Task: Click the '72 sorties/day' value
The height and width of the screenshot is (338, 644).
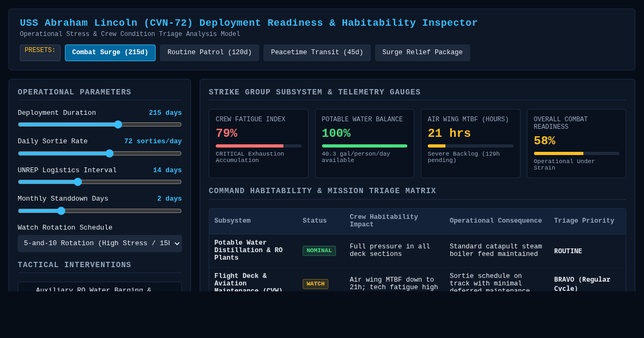Action: [x=153, y=142]
